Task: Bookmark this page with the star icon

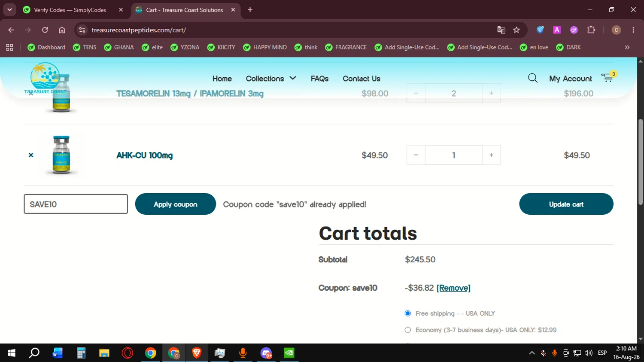Action: (516, 30)
